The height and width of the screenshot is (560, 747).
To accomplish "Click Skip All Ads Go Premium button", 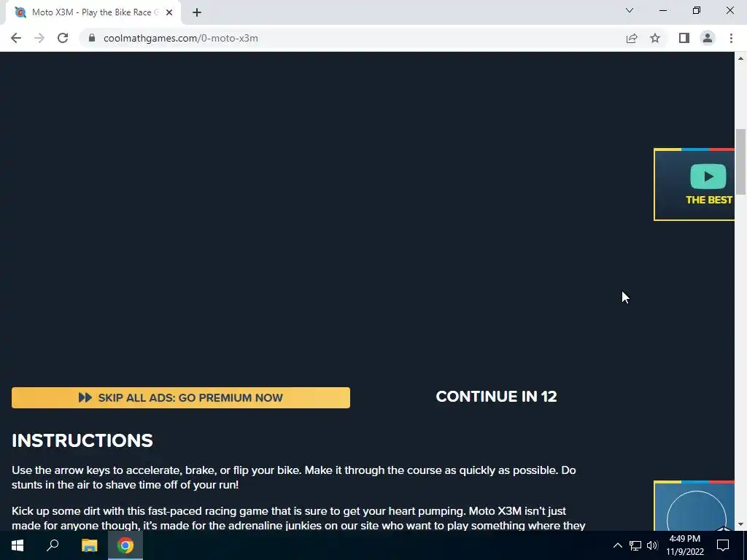I will 181,397.
